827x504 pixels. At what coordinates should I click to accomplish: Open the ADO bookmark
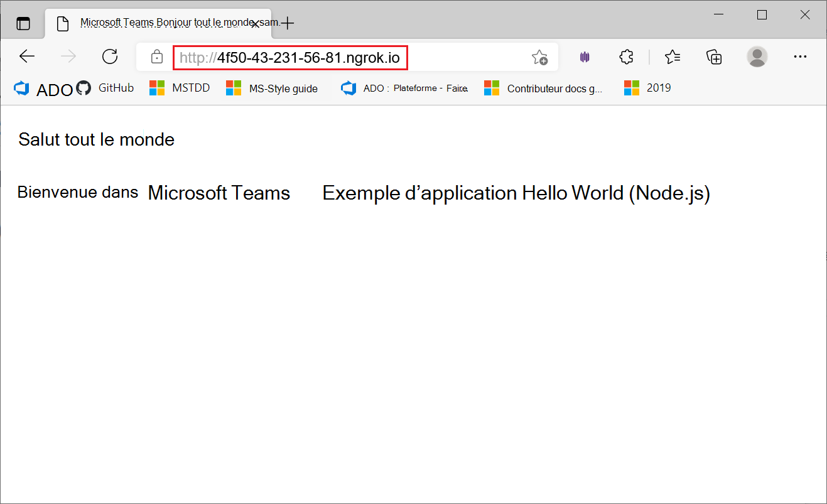(43, 89)
